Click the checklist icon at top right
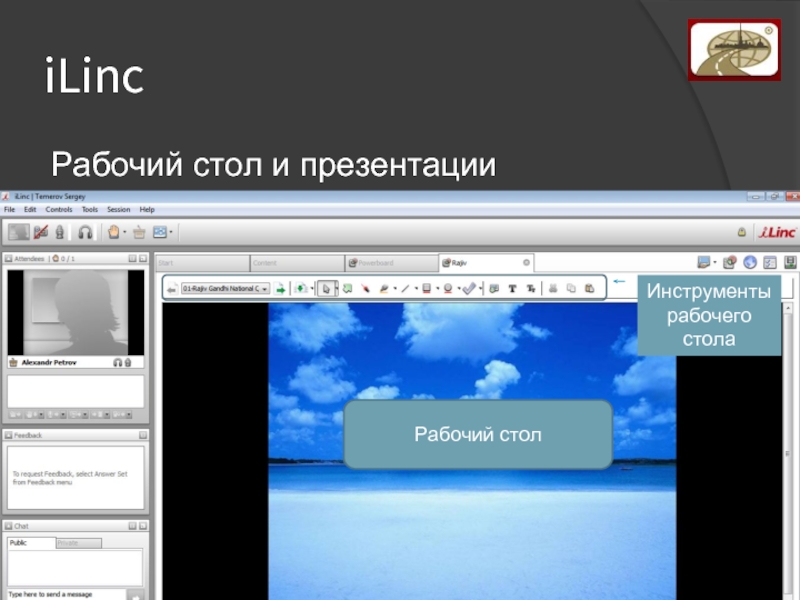 tap(770, 262)
